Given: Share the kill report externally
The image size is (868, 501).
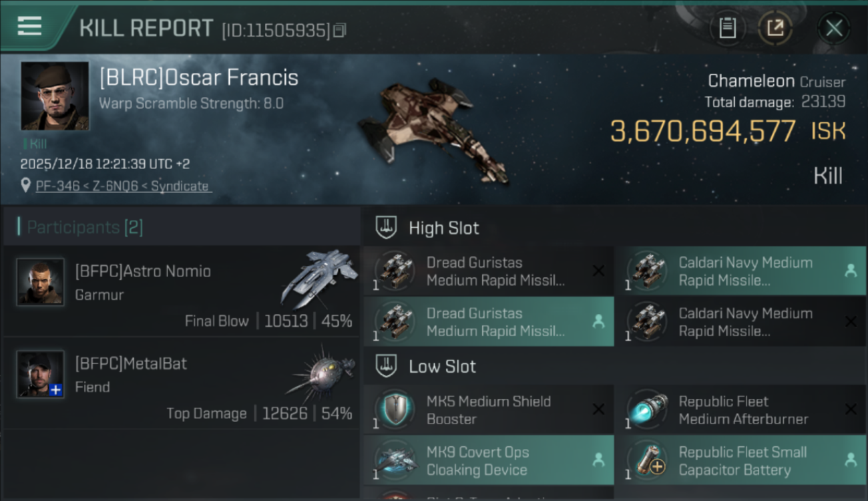Looking at the screenshot, I should (x=775, y=28).
